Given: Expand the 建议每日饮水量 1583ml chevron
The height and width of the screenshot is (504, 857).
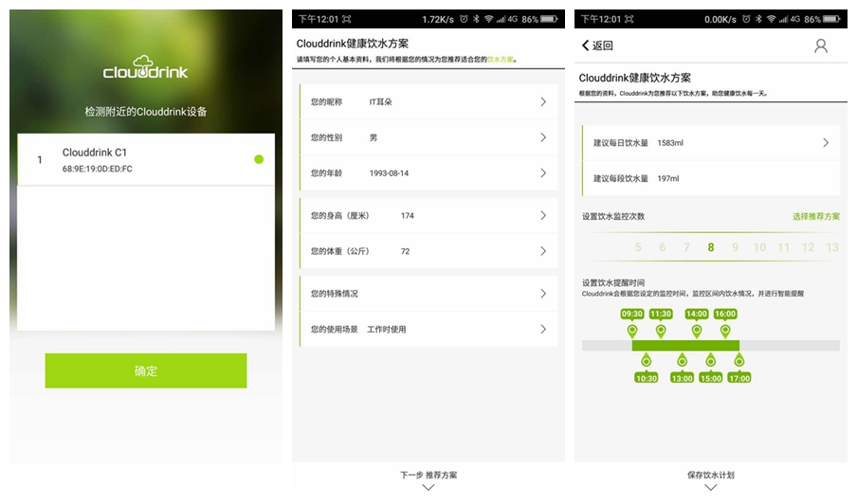Looking at the screenshot, I should click(x=826, y=142).
